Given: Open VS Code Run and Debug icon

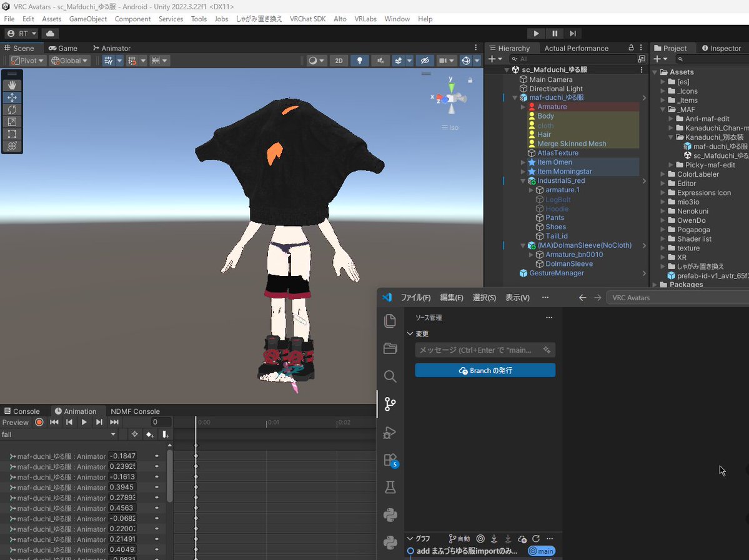Looking at the screenshot, I should 390,433.
